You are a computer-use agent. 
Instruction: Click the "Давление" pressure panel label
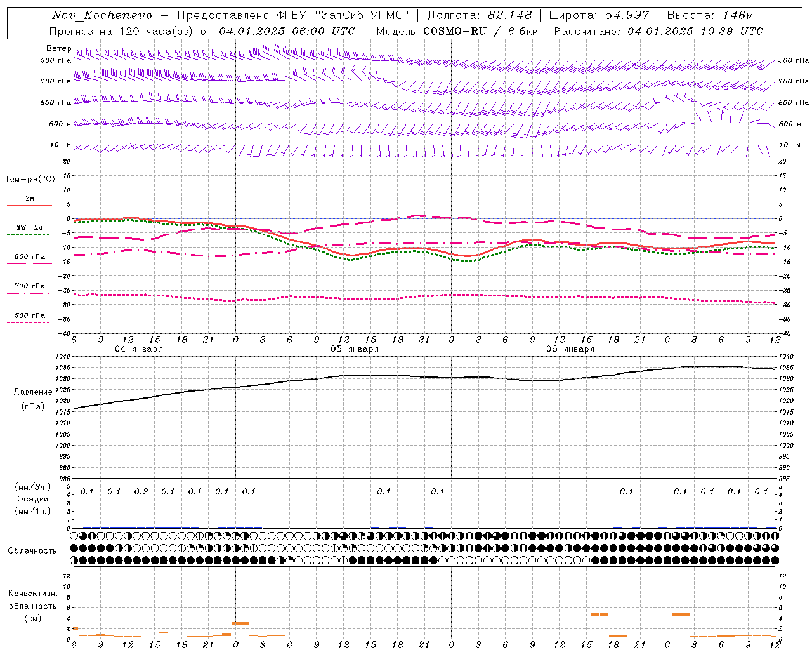pyautogui.click(x=33, y=392)
